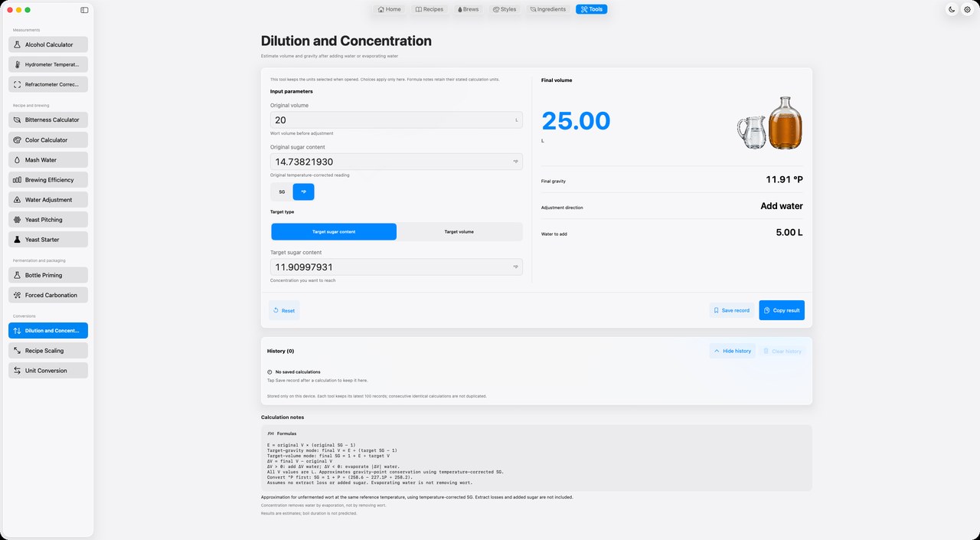Viewport: 980px width, 540px height.
Task: Choose Target sugar content mode
Action: pyautogui.click(x=334, y=231)
